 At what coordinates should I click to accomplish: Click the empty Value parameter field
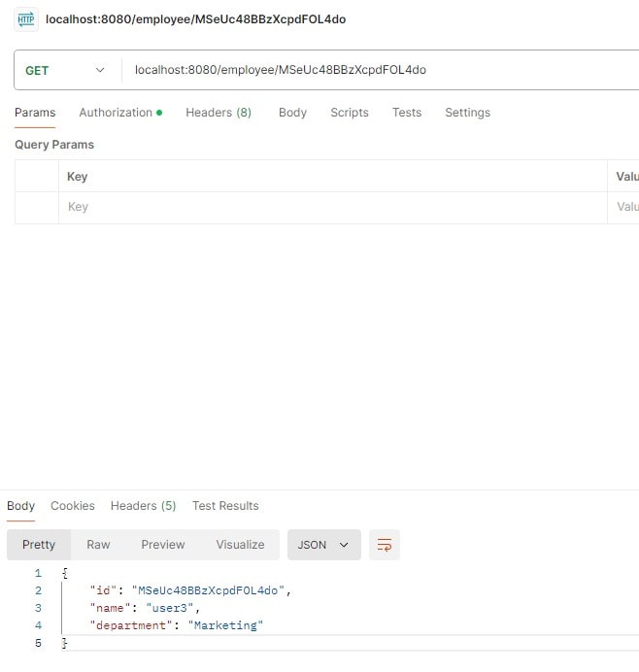point(623,208)
